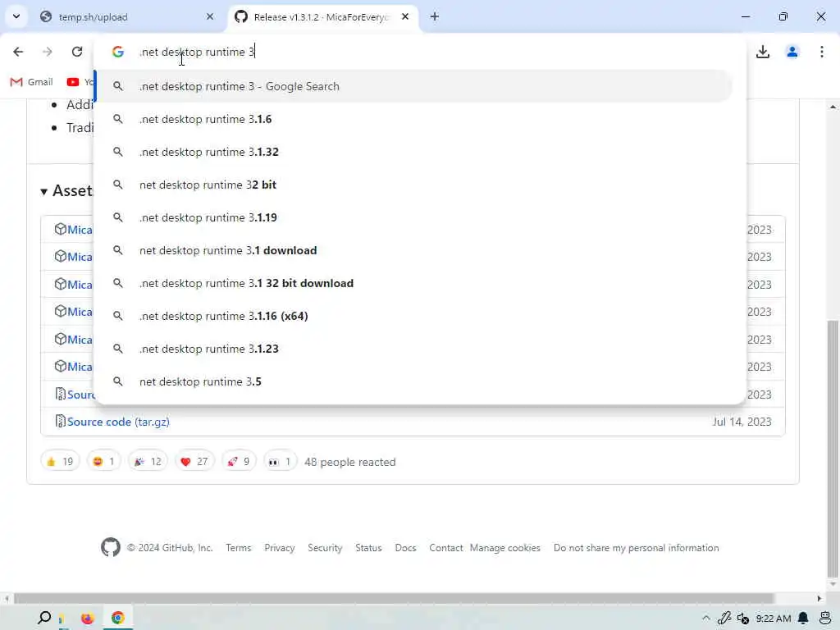Open the Source code (tar.gz) link
The width and height of the screenshot is (840, 630).
[118, 422]
